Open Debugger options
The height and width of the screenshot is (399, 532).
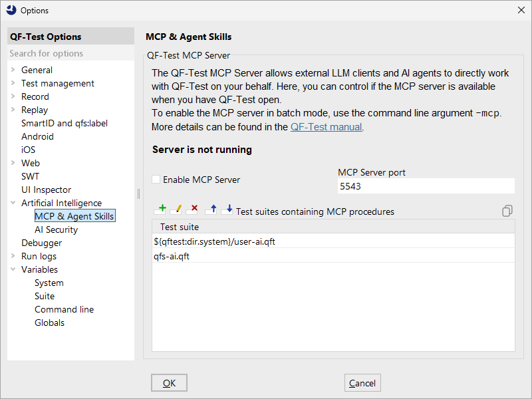pyautogui.click(x=41, y=243)
